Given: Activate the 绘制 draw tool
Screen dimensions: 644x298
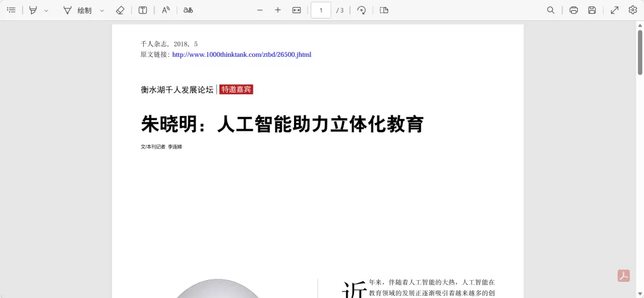Looking at the screenshot, I should pos(78,10).
